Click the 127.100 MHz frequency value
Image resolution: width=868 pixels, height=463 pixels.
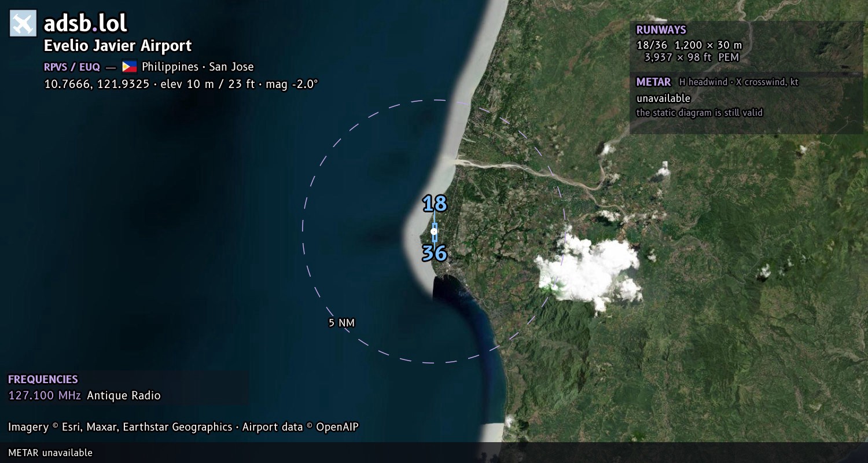(x=45, y=396)
